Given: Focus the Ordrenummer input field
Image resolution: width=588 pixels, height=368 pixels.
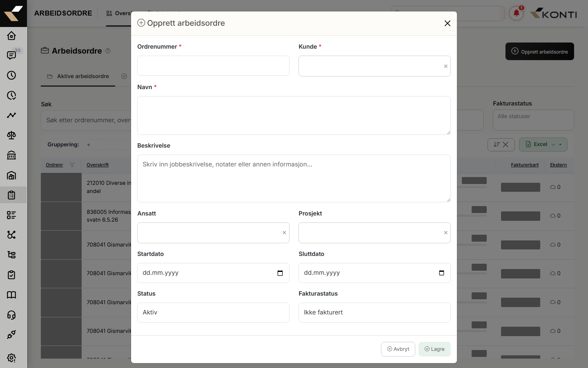Looking at the screenshot, I should tap(213, 66).
